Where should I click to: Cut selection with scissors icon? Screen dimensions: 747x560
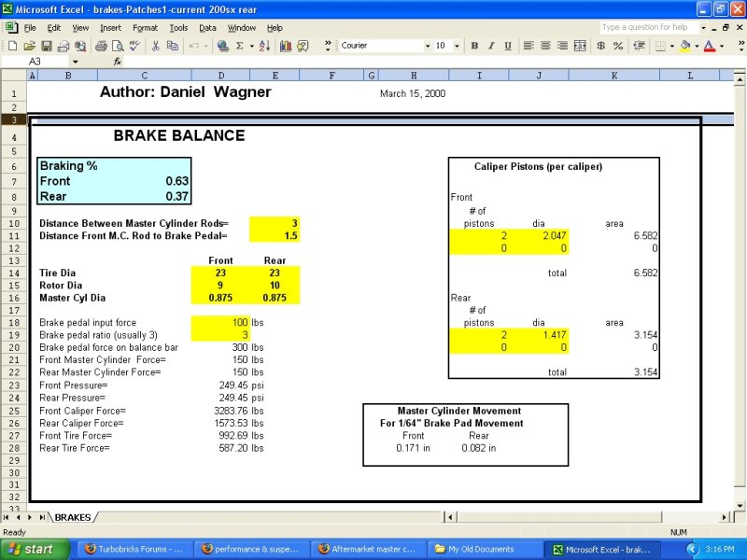coord(155,46)
